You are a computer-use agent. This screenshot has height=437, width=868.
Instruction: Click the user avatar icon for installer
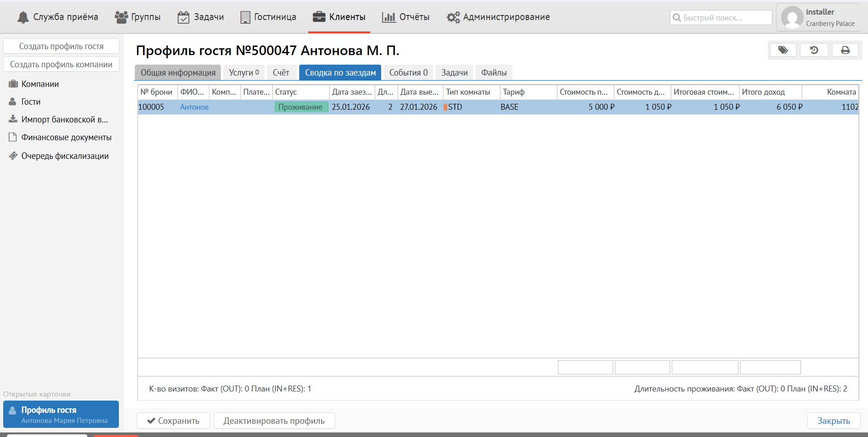792,18
